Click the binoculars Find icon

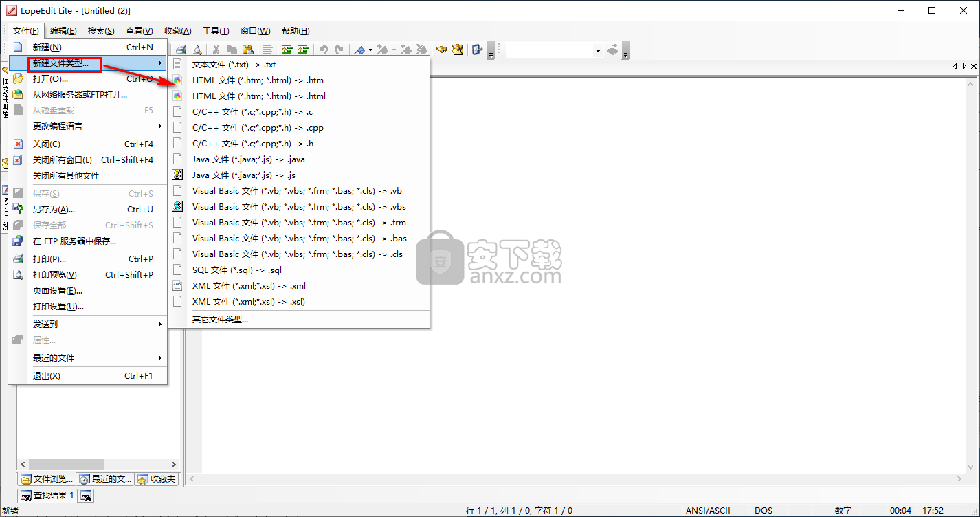(442, 49)
